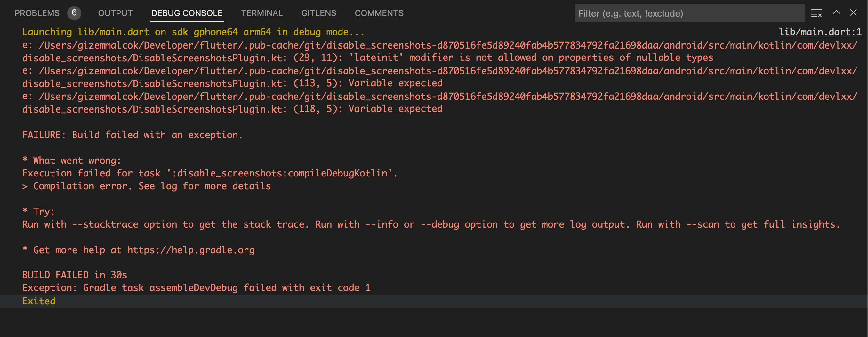Clear the debug console output
The image size is (868, 337).
[816, 13]
